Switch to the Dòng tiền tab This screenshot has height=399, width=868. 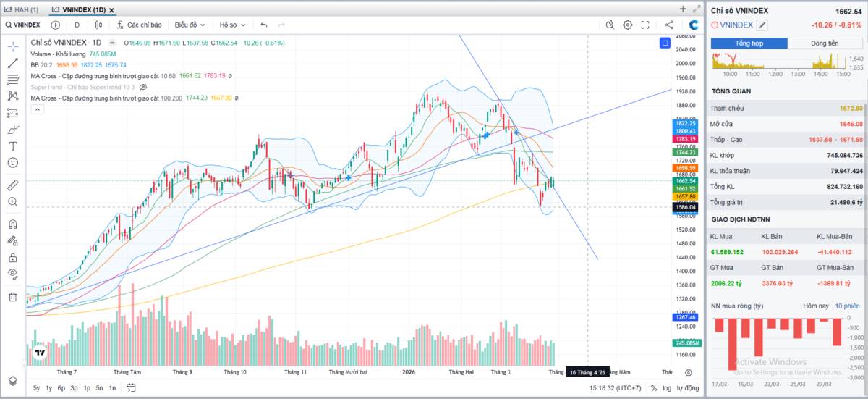pos(825,43)
